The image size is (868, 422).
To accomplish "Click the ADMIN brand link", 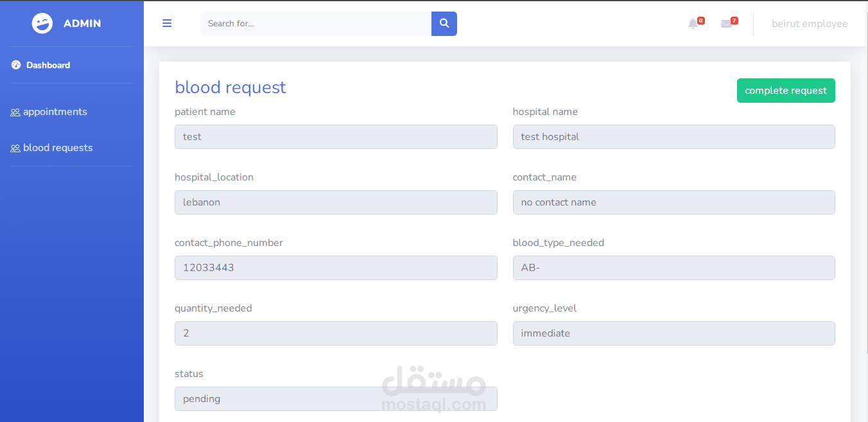I will 82,24.
